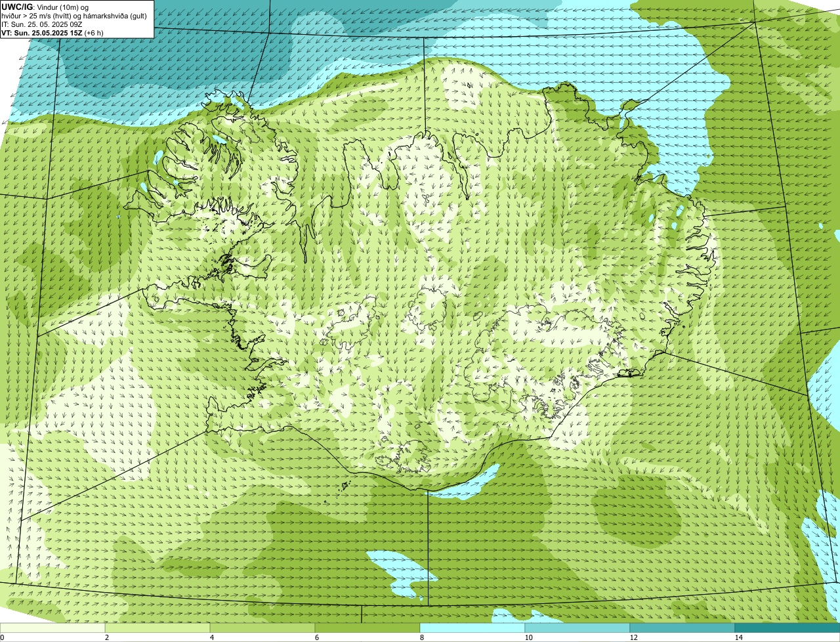
Task: Select the 10–12 m/s teal legend swatch
Action: click(x=577, y=628)
